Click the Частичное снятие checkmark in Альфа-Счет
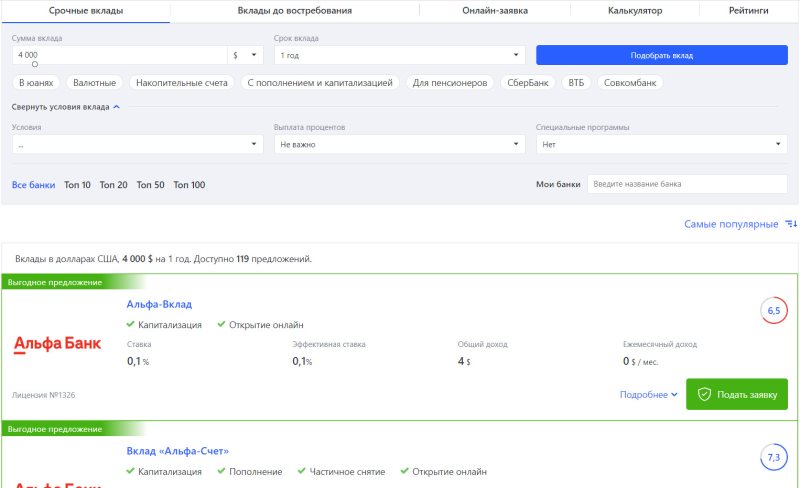Image resolution: width=800 pixels, height=488 pixels. (302, 471)
